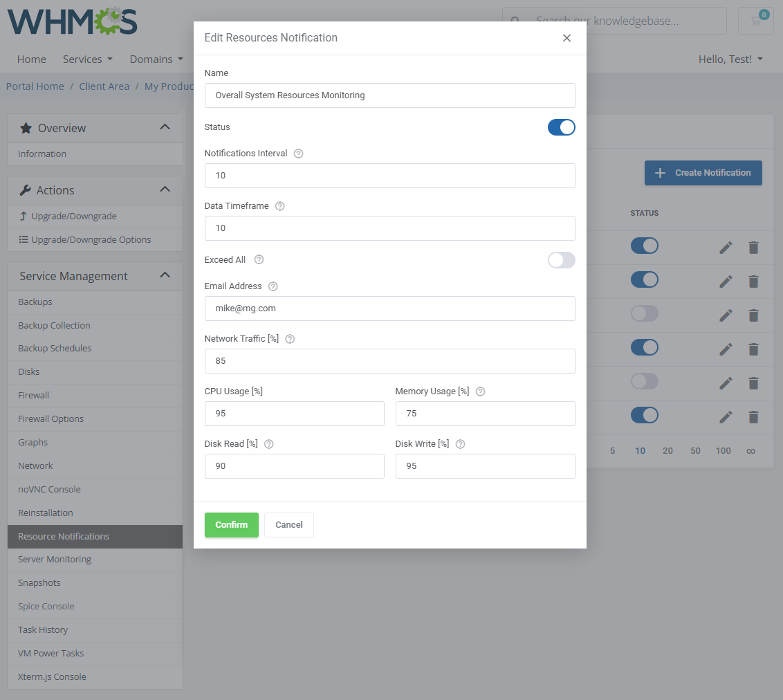Enable status switch in fifth table row
The width and height of the screenshot is (783, 700).
(x=644, y=381)
